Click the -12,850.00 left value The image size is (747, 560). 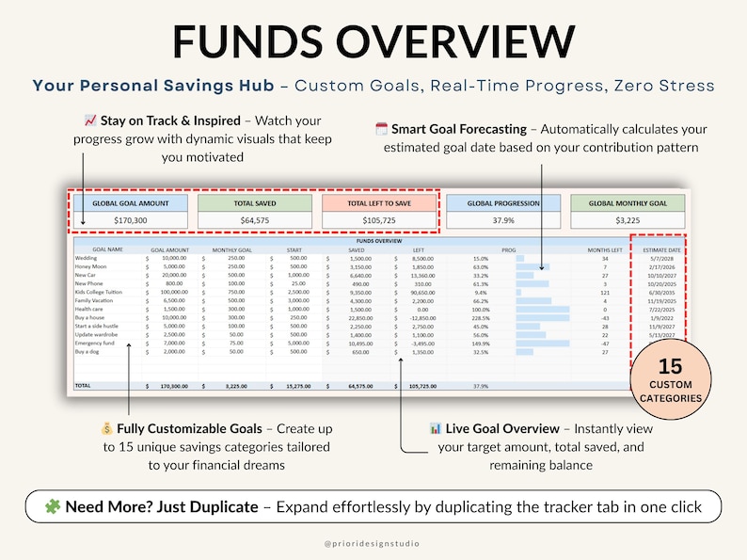[423, 318]
